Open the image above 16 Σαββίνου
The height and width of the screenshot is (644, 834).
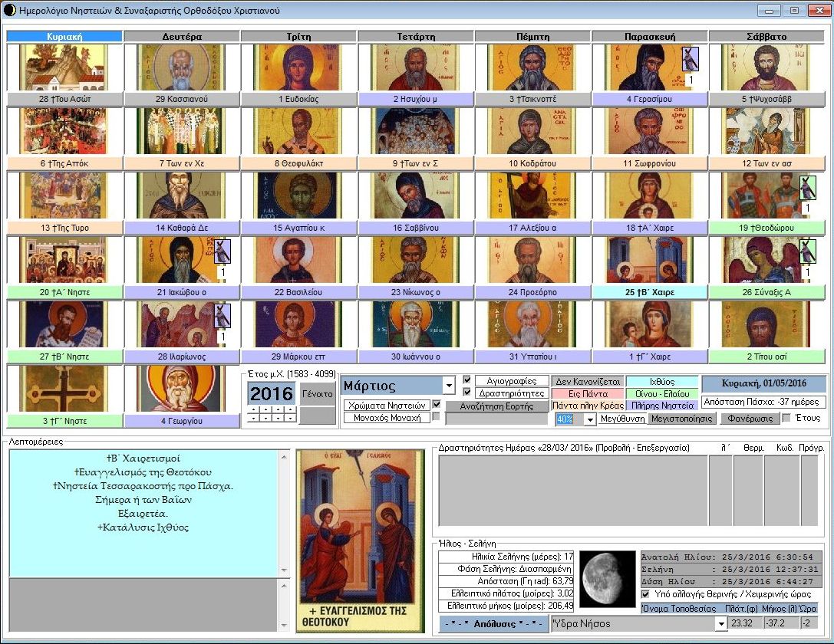click(415, 196)
